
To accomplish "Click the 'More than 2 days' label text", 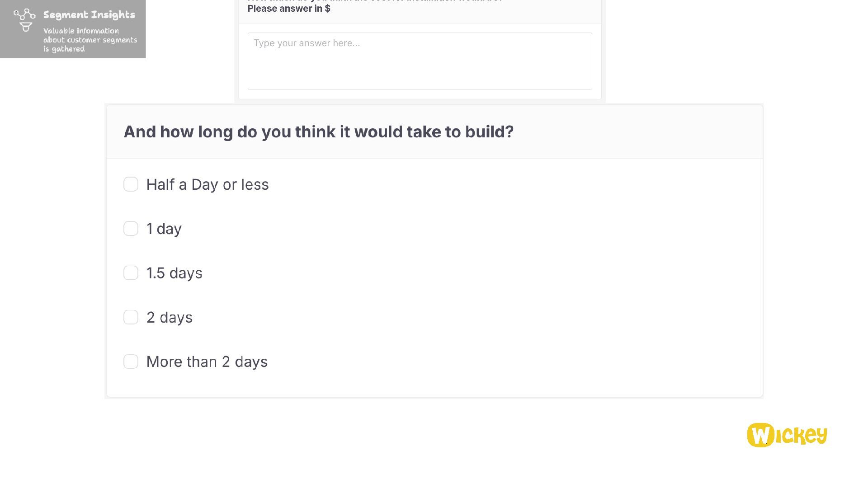I will click(207, 361).
